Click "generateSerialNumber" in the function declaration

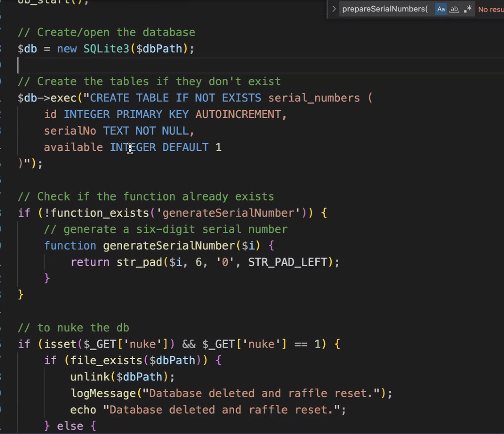(x=169, y=246)
